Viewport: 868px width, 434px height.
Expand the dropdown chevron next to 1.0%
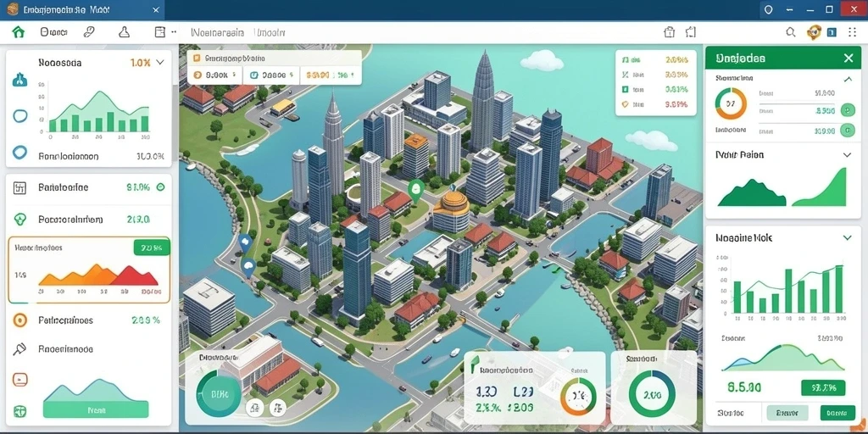(160, 63)
